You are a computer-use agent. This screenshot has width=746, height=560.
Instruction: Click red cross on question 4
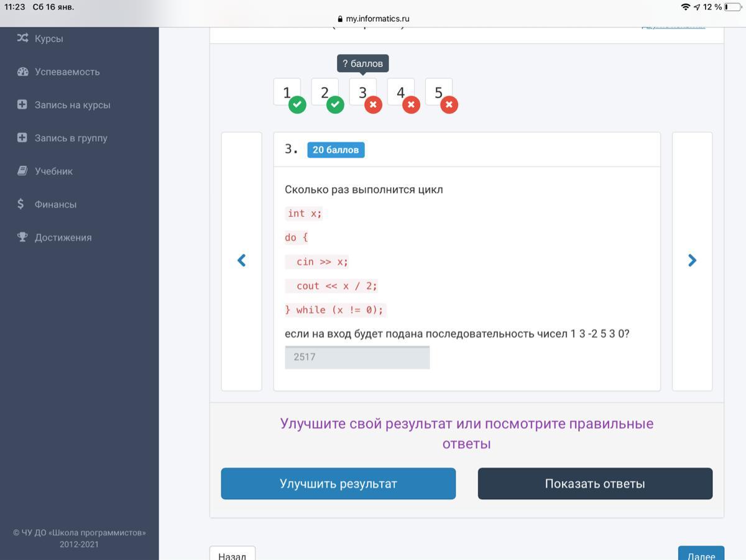coord(411,105)
